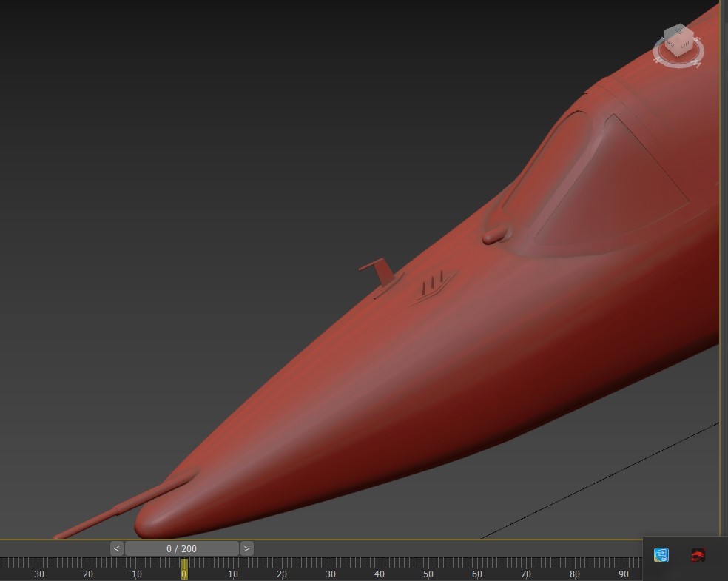Click the yellow current-frame marker at 0

(184, 569)
